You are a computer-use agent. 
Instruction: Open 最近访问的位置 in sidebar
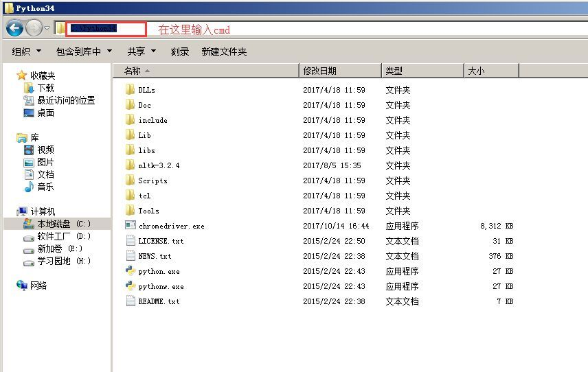click(59, 100)
